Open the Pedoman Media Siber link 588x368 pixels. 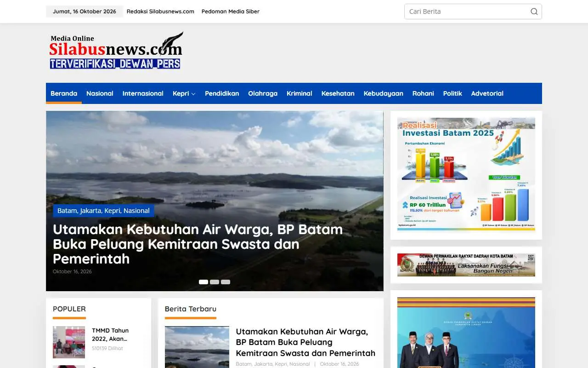click(x=231, y=11)
